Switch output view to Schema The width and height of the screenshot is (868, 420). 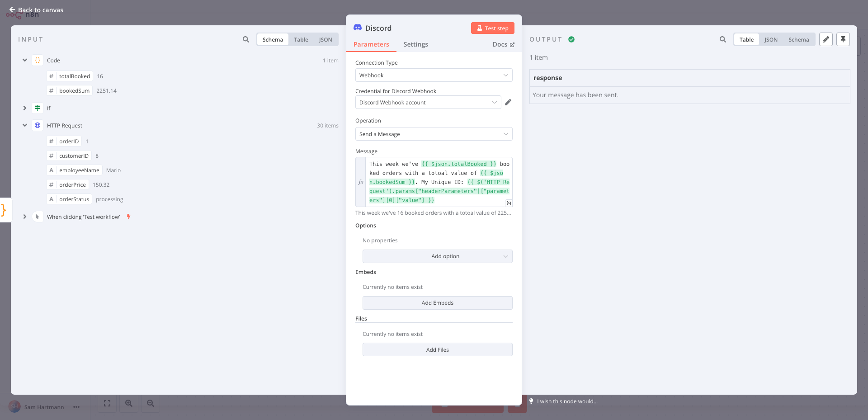[798, 40]
